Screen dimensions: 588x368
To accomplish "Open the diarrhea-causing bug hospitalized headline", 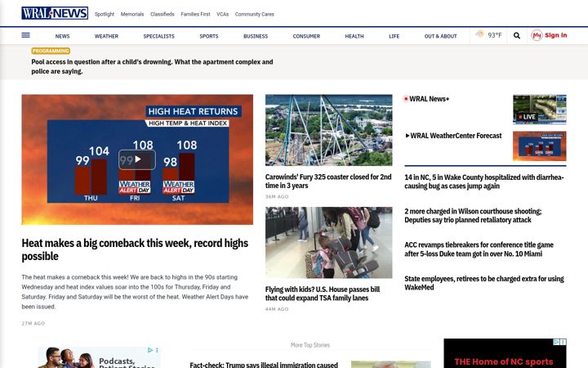I will pyautogui.click(x=484, y=182).
